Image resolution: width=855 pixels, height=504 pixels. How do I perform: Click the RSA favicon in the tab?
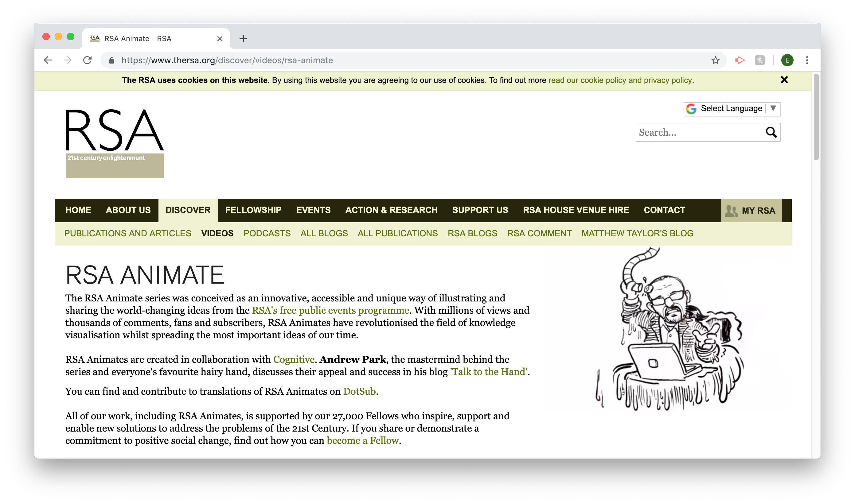(x=94, y=39)
